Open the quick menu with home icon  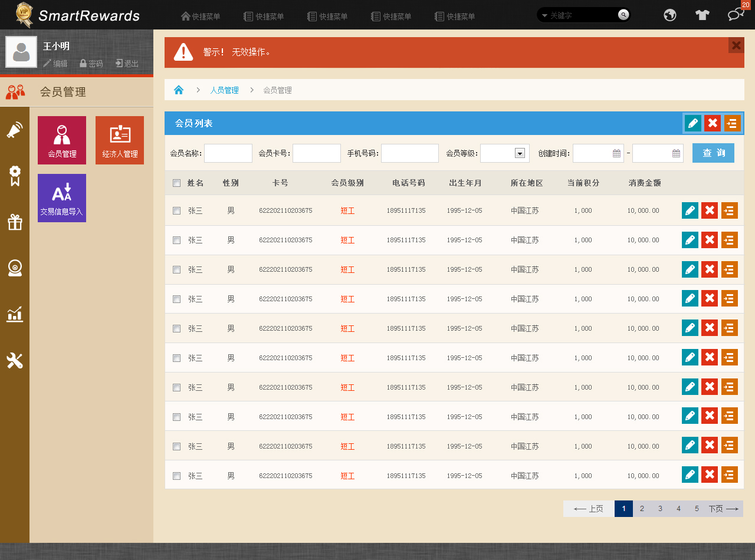(201, 17)
